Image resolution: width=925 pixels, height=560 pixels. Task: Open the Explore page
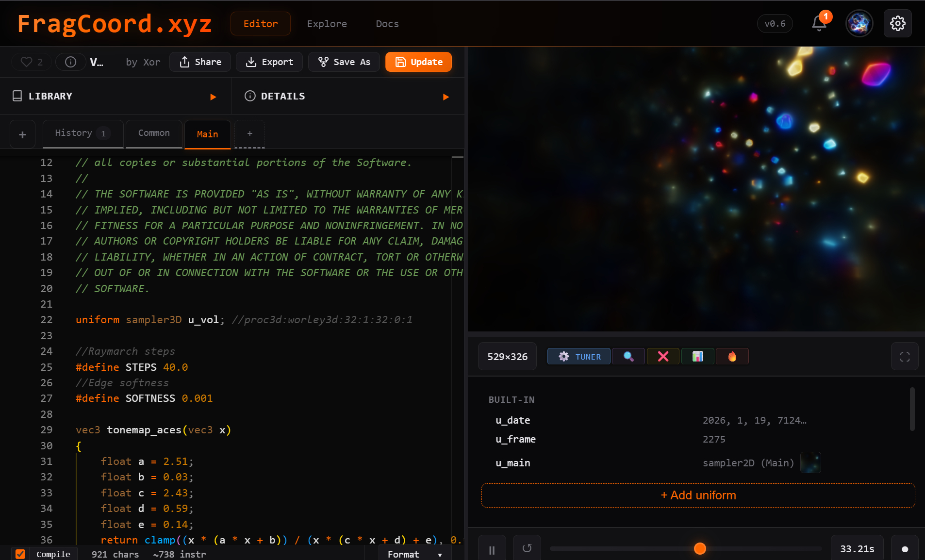click(x=327, y=24)
